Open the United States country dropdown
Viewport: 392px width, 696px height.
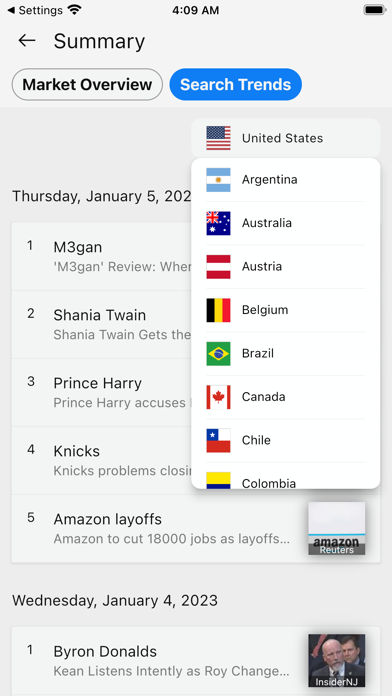[285, 138]
